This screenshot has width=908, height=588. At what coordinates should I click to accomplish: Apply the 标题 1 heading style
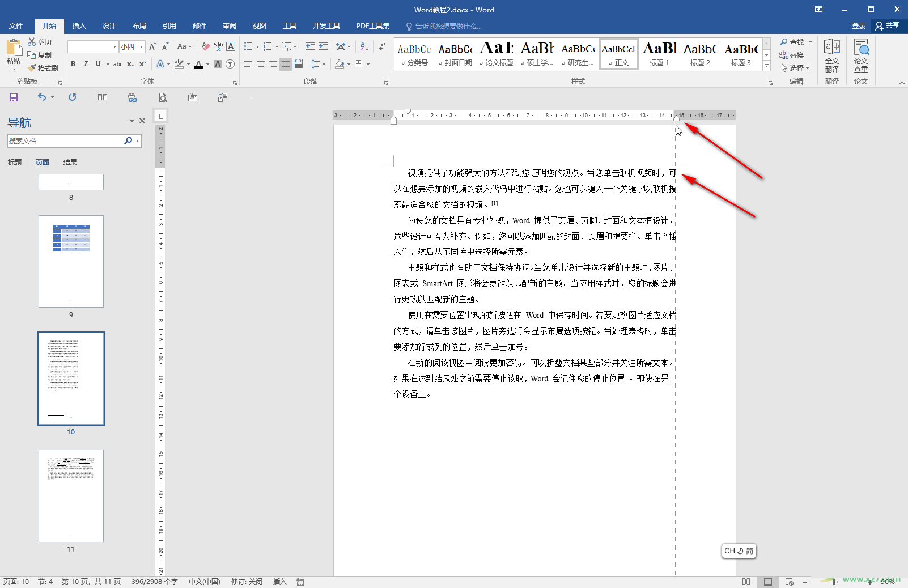coord(660,54)
